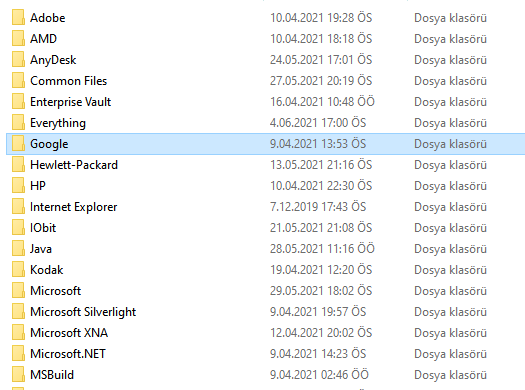Screen dimensions: 525x390
Task: Click the Google folder icon
Action: (18, 144)
